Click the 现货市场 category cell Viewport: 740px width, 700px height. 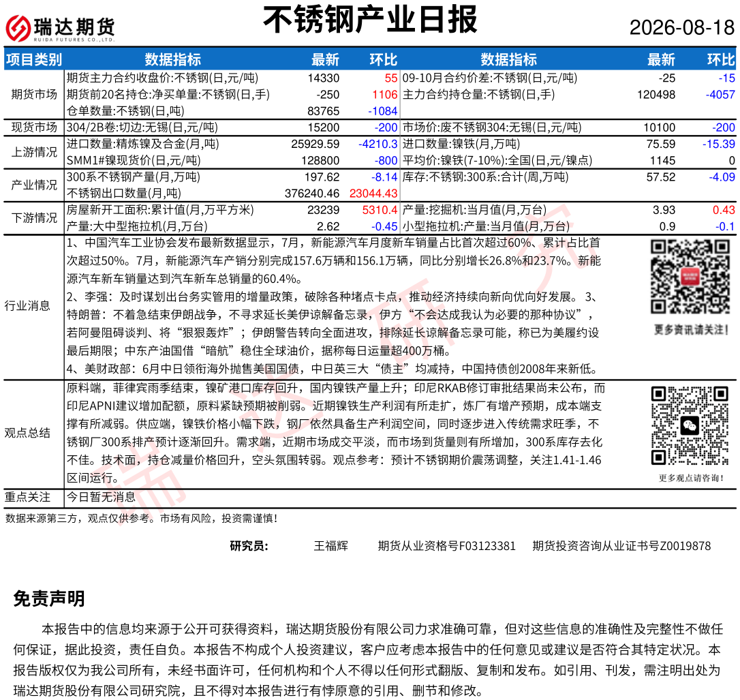tap(34, 127)
